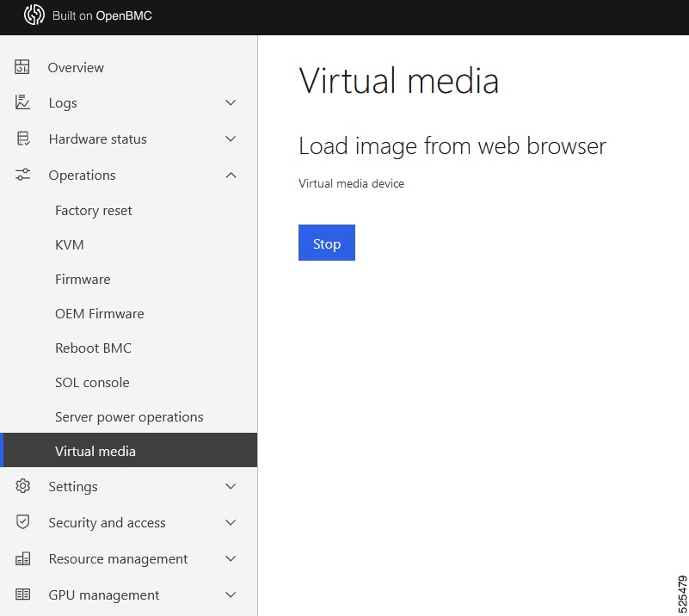Click the Overview dashboard icon

[22, 67]
